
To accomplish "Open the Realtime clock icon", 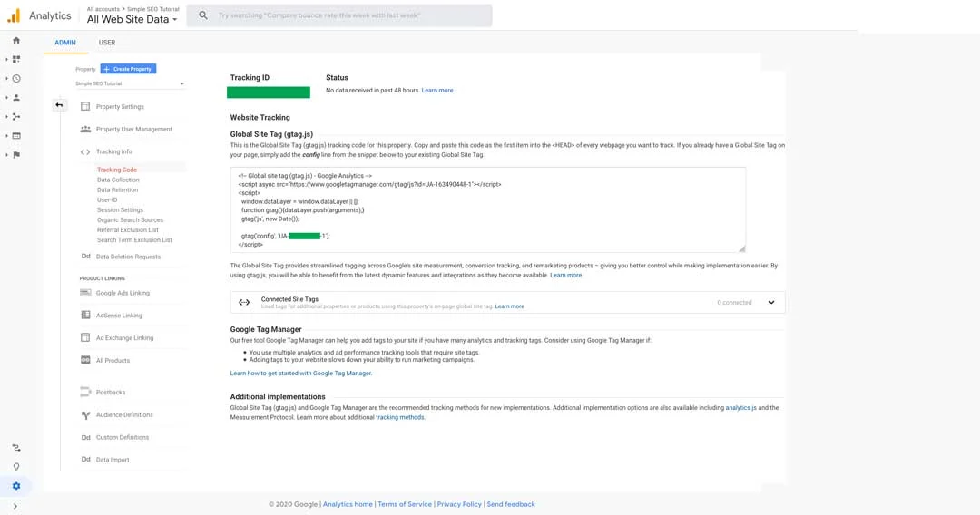I will 16,79.
